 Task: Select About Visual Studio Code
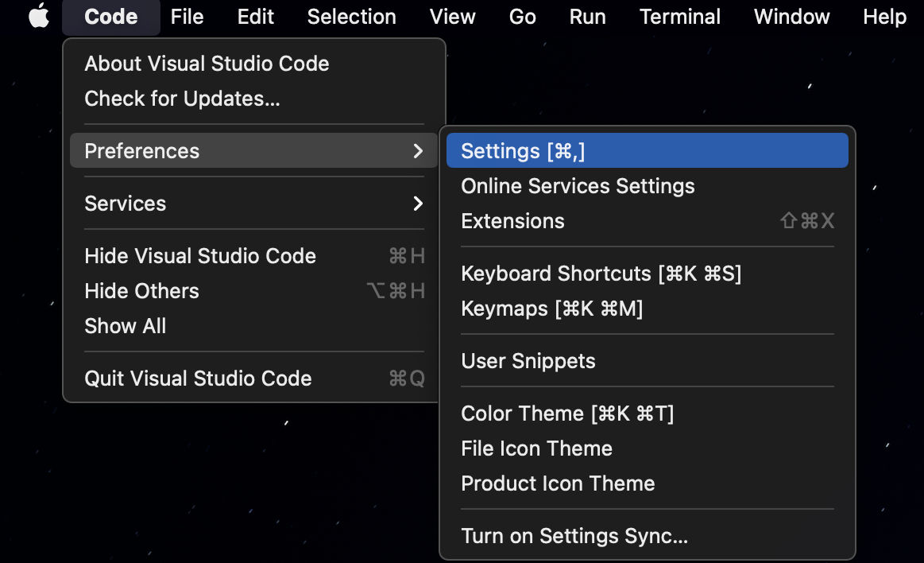tap(254, 64)
